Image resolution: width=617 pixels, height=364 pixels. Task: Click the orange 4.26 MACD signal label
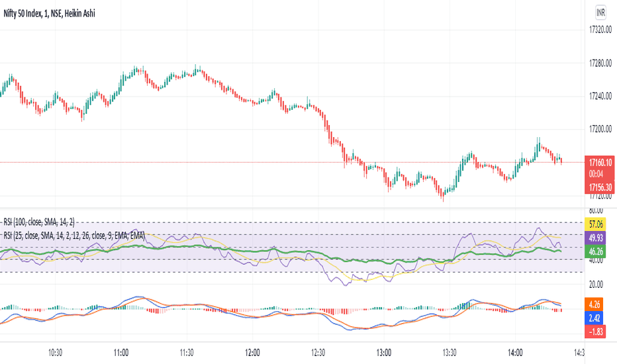(x=594, y=304)
